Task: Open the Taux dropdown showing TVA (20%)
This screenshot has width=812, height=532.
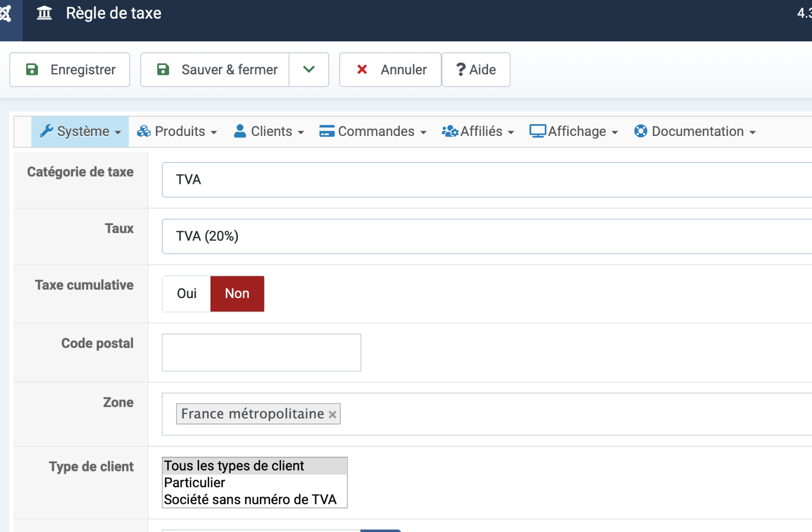Action: click(x=486, y=236)
